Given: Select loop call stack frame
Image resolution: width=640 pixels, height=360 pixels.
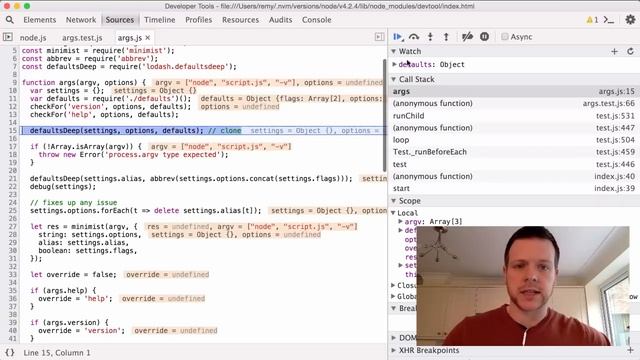Looking at the screenshot, I should click(x=514, y=140).
